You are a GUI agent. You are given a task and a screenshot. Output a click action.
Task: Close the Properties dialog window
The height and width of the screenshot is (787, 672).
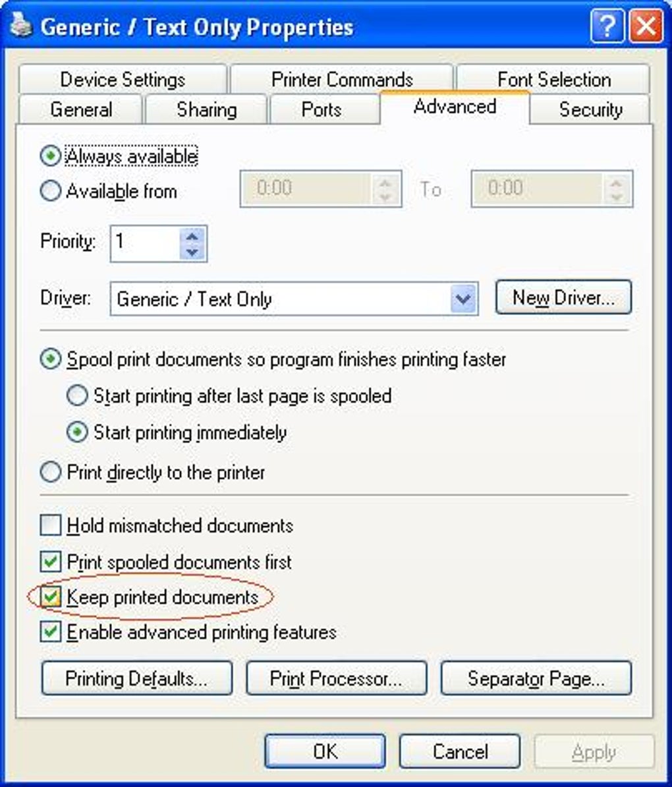click(x=646, y=26)
